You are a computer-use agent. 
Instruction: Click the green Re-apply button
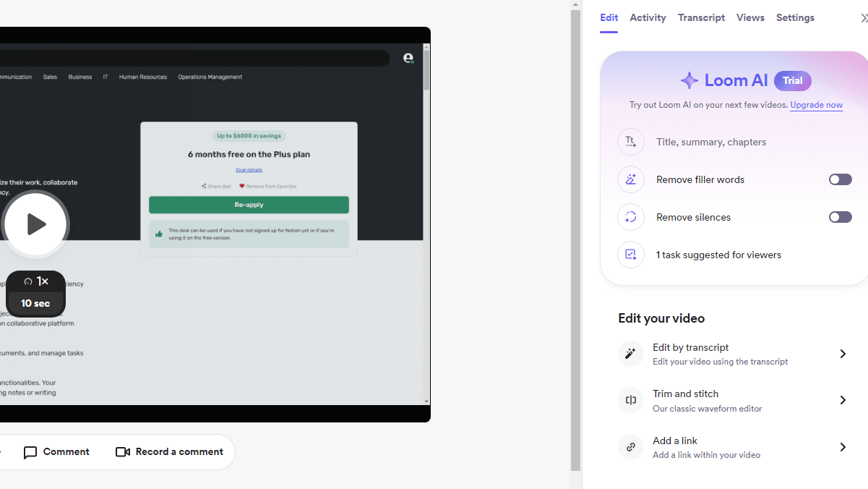tap(249, 205)
